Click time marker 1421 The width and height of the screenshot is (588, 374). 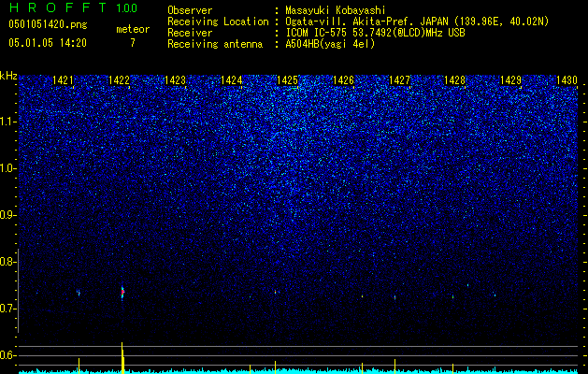[63, 80]
